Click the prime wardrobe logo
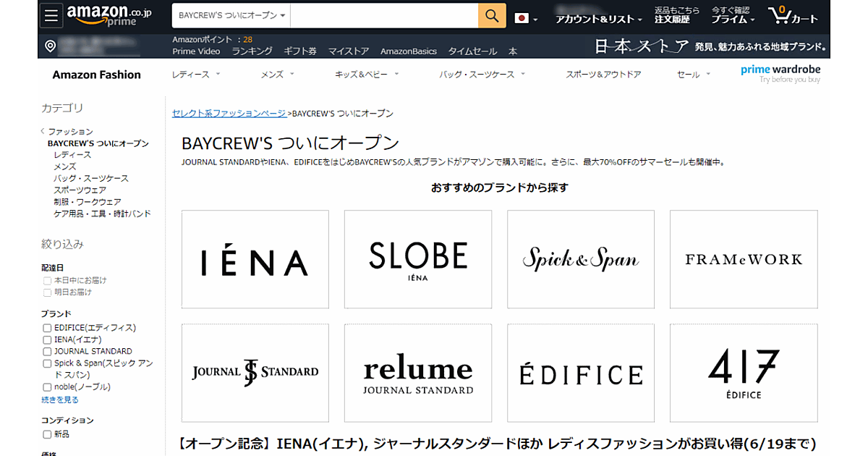 (x=780, y=73)
